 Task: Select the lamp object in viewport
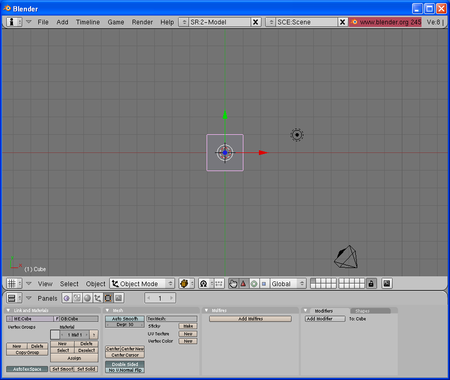(297, 135)
